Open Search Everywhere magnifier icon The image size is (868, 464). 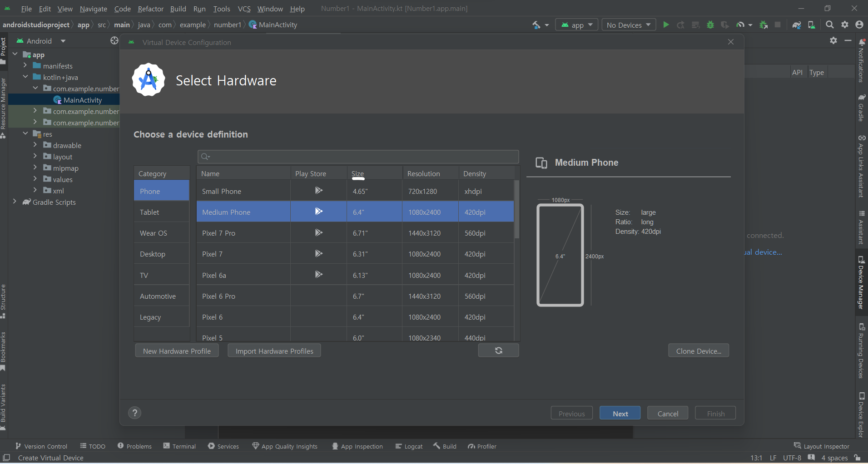coord(830,25)
